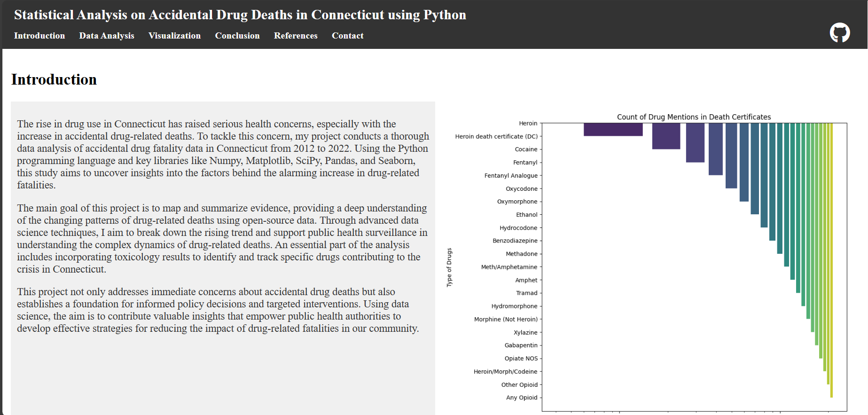Open the References nav link
The image size is (868, 415).
point(296,36)
